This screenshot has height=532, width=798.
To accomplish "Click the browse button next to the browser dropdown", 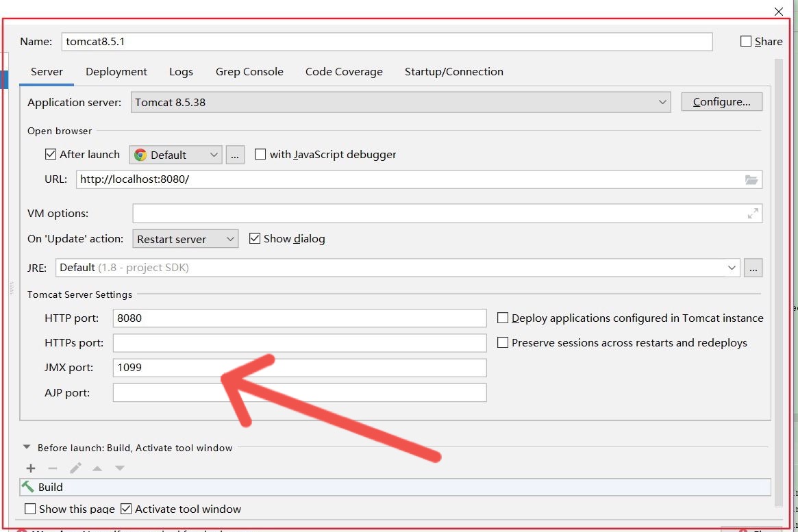I will click(235, 155).
